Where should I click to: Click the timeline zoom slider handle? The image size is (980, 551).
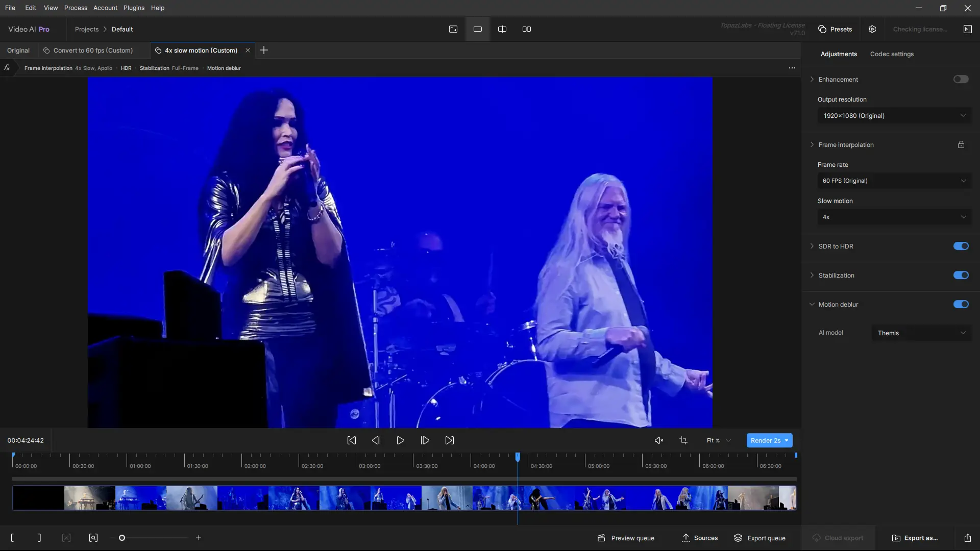[122, 538]
